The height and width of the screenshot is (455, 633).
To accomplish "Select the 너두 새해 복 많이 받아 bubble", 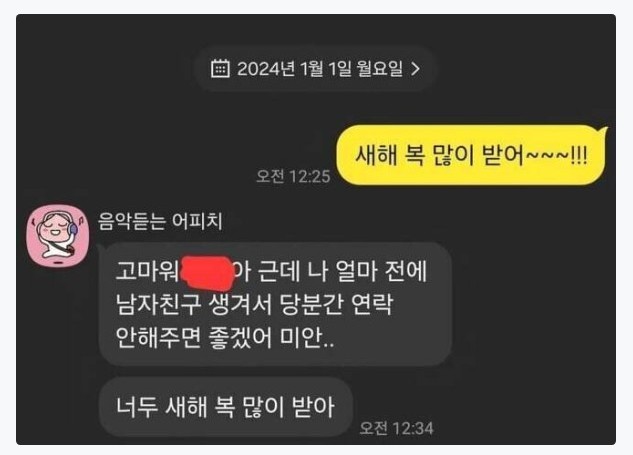I will point(226,407).
